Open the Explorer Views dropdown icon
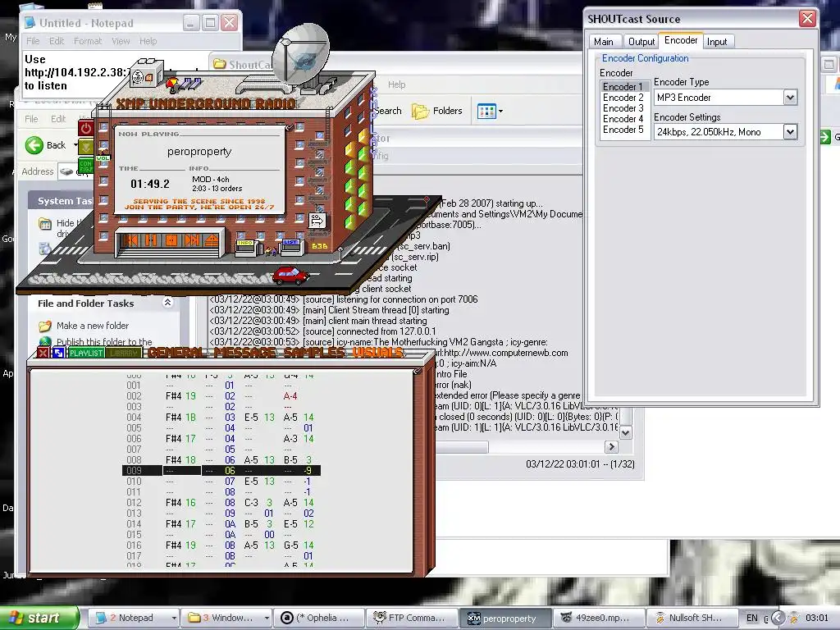 490,112
